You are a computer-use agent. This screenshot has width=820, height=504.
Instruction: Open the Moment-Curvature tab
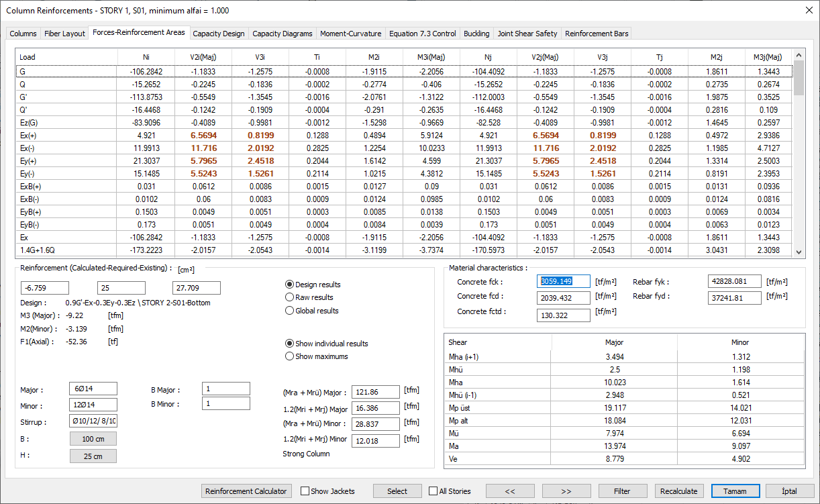[350, 34]
